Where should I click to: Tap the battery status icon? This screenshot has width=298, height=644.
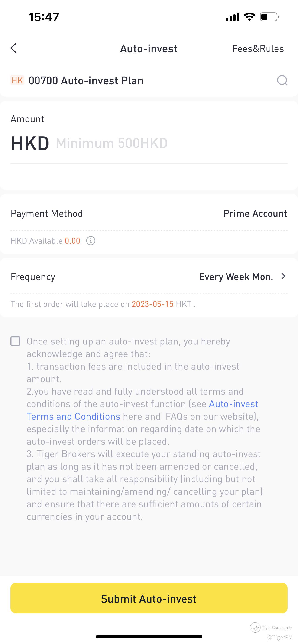tap(269, 17)
